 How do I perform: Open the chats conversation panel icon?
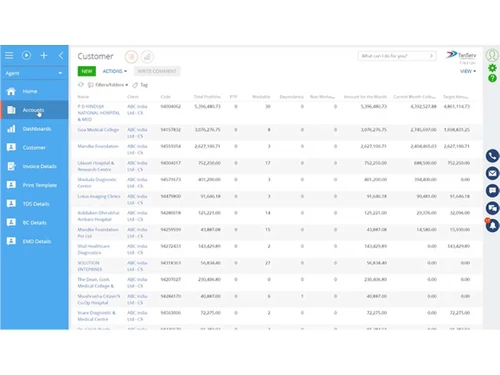pos(492,208)
